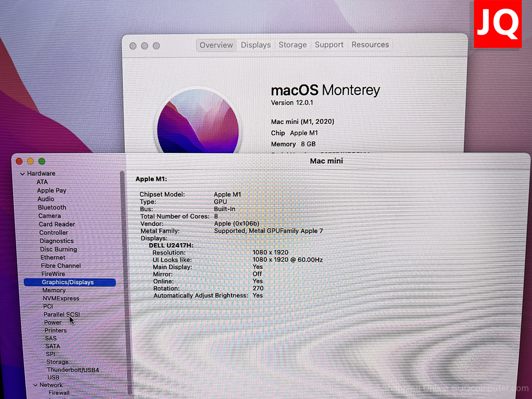This screenshot has width=532, height=399.
Task: Click the Metal GPUFamily Apple 7 text
Action: (x=286, y=231)
